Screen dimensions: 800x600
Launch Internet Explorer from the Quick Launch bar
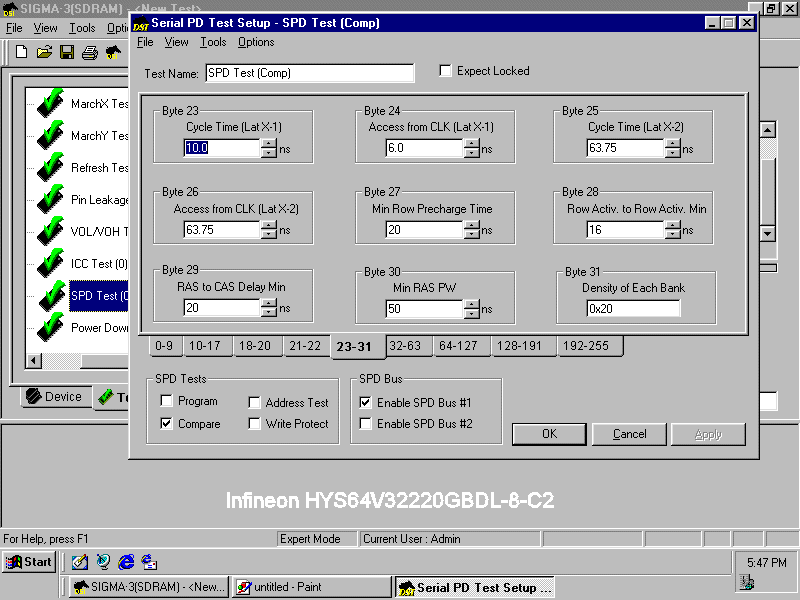(126, 562)
